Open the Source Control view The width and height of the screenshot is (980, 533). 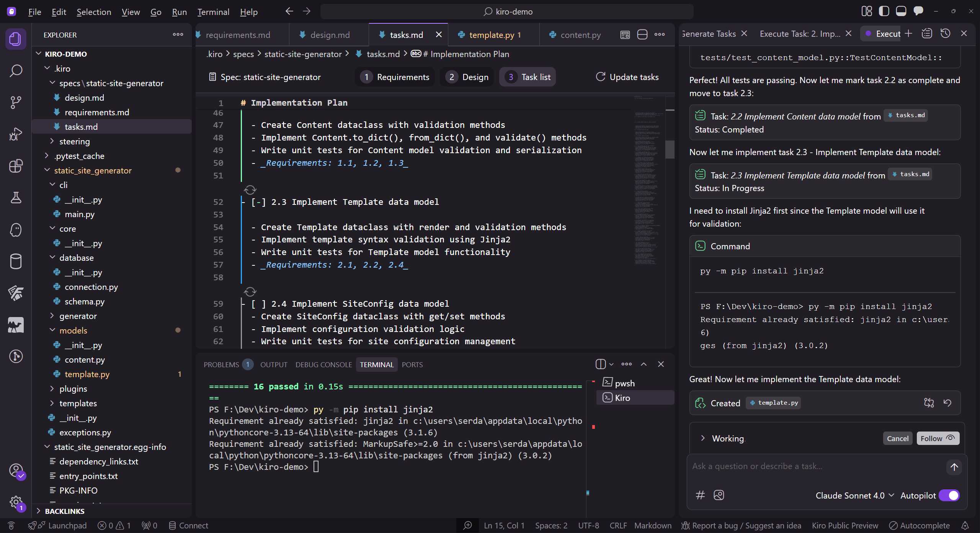pyautogui.click(x=16, y=102)
